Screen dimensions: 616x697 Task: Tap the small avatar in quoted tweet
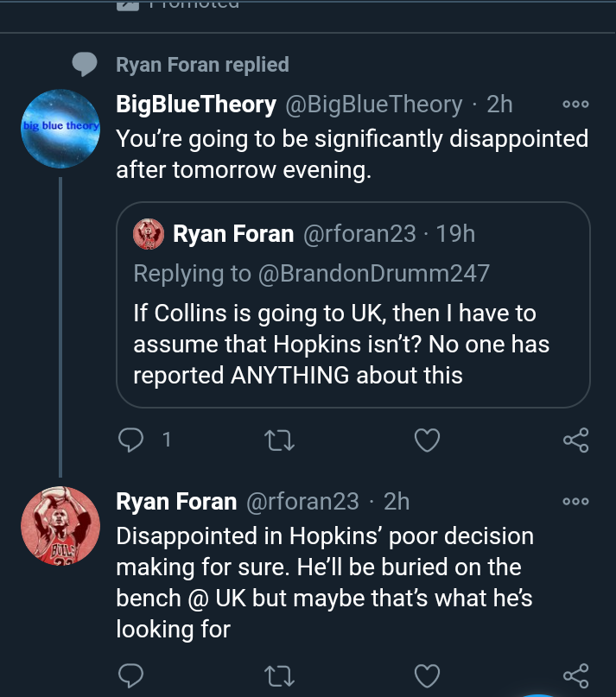click(149, 233)
